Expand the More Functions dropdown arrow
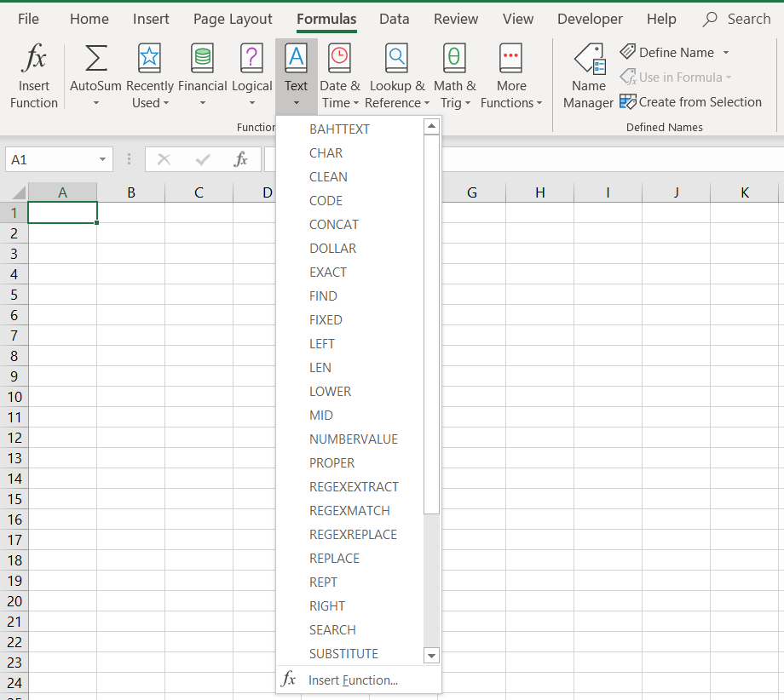 coord(539,103)
